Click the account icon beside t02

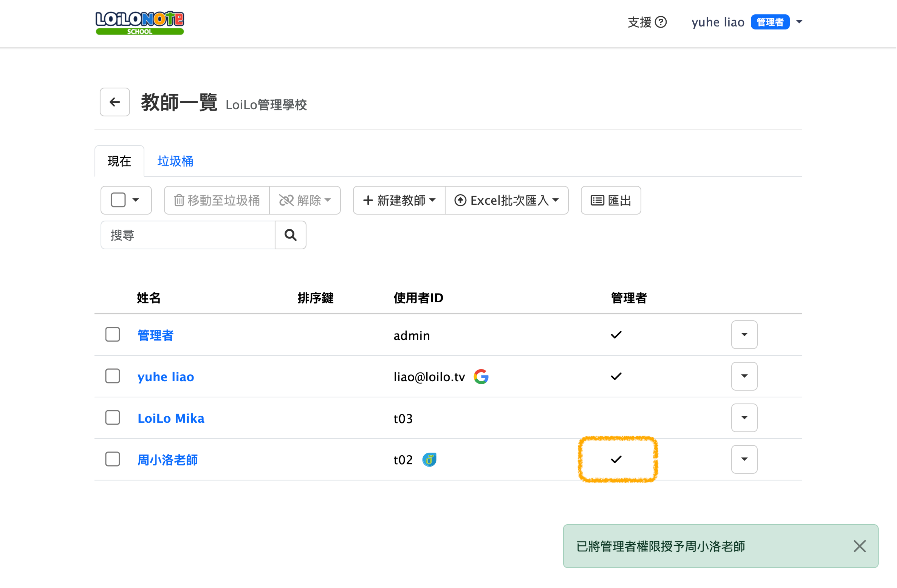point(429,460)
